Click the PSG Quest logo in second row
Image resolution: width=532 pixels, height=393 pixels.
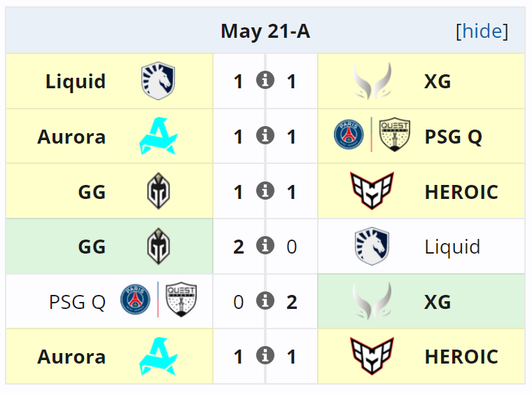click(x=372, y=136)
